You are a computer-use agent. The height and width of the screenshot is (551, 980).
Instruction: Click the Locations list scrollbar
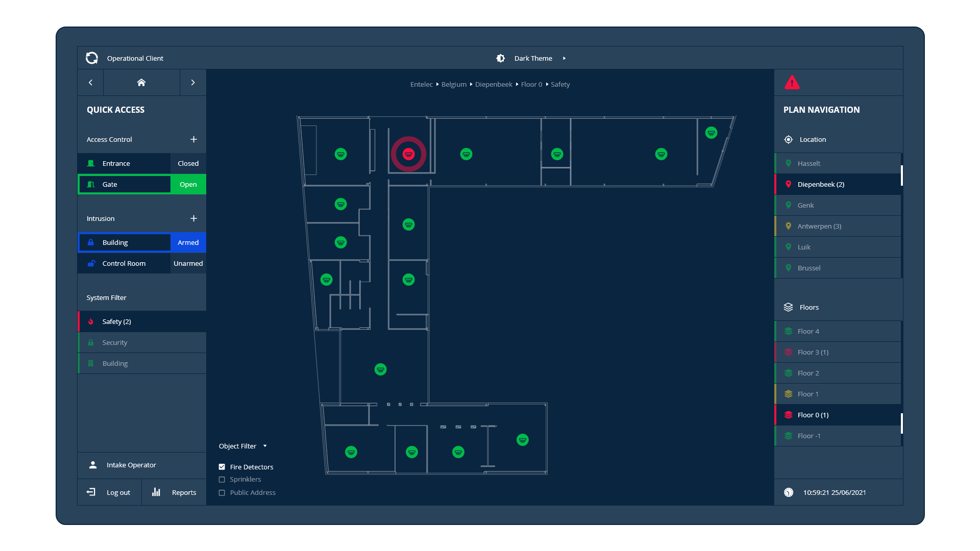coord(901,176)
